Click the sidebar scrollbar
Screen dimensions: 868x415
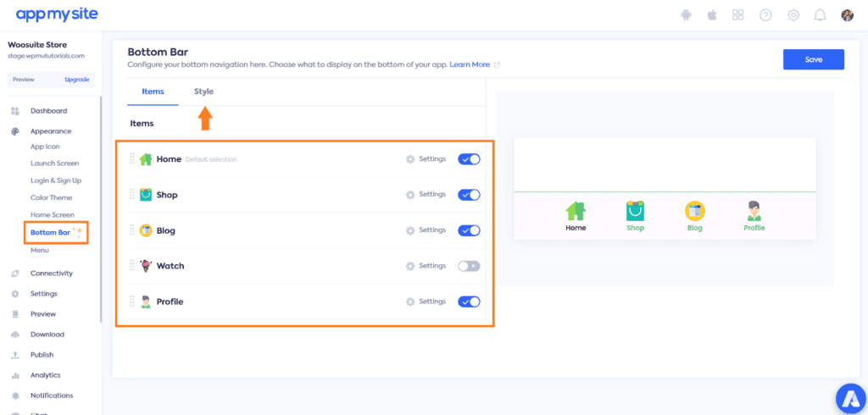click(x=101, y=209)
